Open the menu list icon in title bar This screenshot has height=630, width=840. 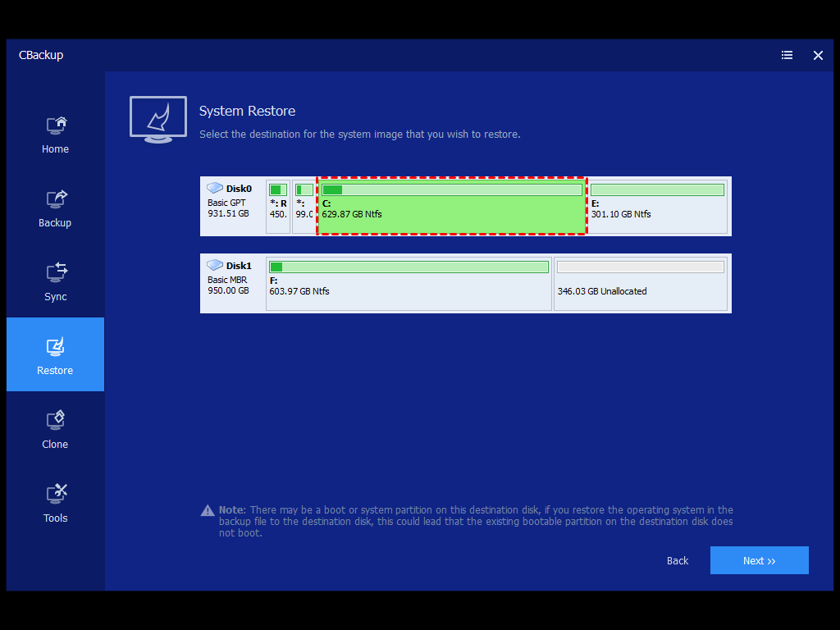pyautogui.click(x=787, y=55)
